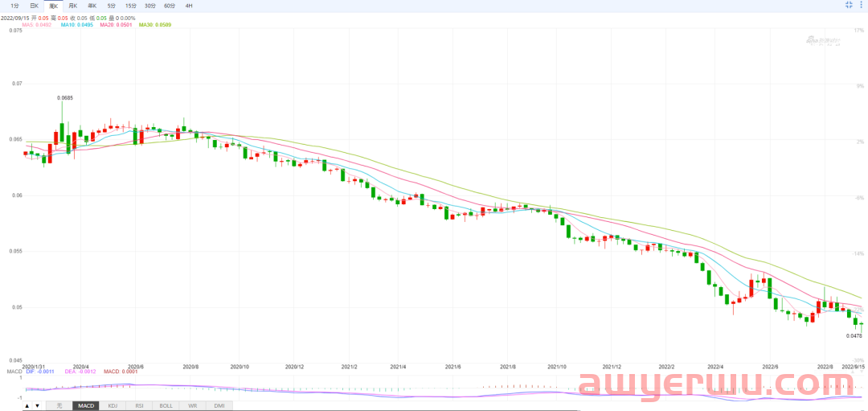
Task: Open the three-dot more options menu
Action: coord(862,6)
